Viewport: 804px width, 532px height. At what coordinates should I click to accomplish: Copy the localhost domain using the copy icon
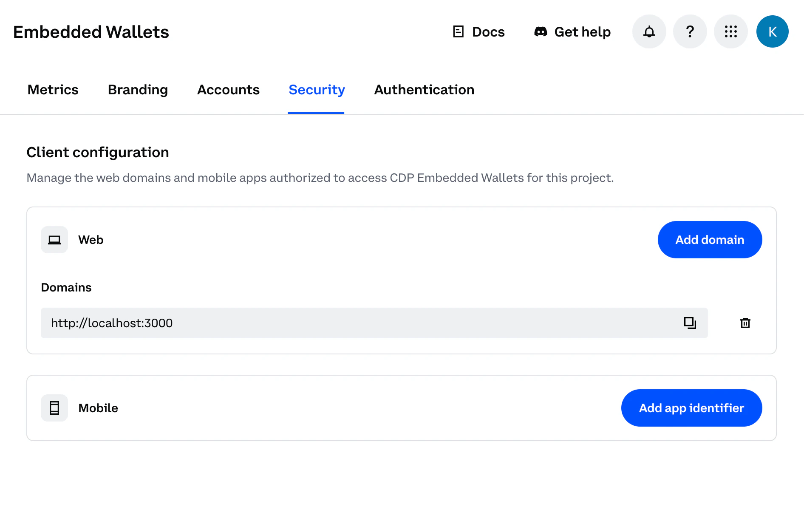click(689, 323)
